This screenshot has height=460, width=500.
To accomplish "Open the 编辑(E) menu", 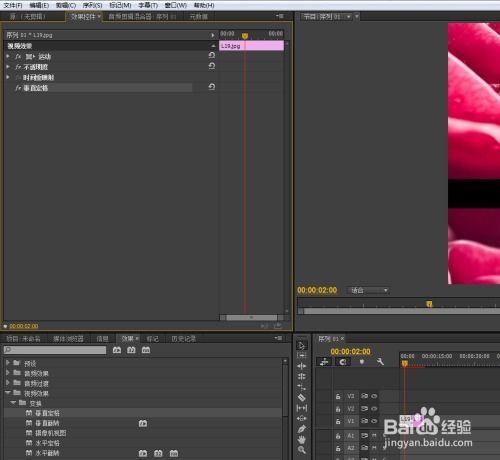I will (39, 5).
